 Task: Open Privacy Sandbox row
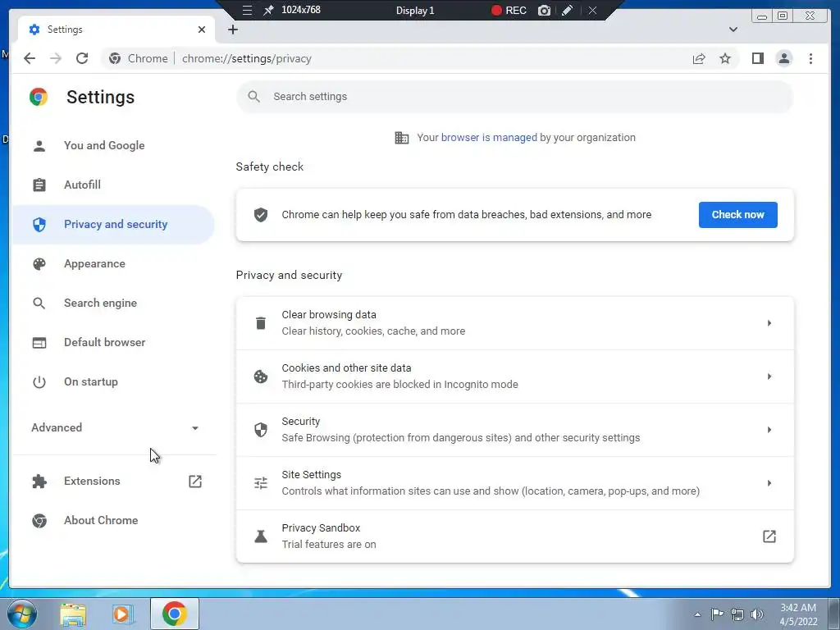click(x=514, y=536)
